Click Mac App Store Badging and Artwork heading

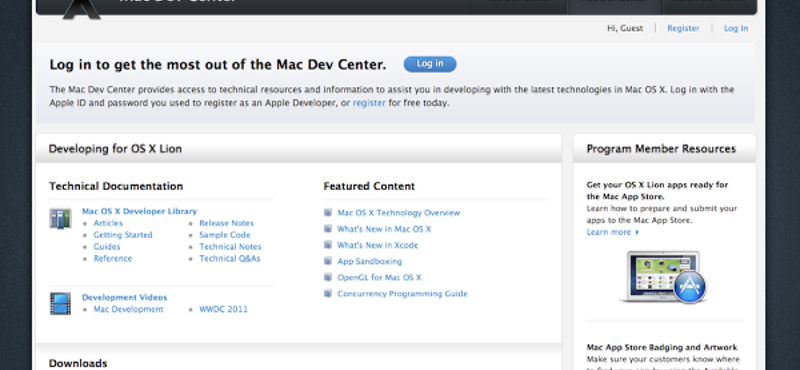662,347
